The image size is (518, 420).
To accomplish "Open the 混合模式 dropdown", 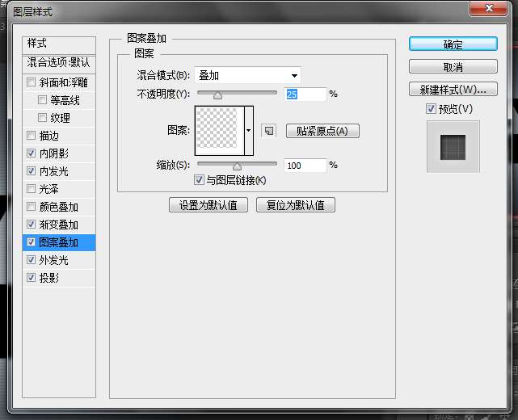I will (x=247, y=75).
